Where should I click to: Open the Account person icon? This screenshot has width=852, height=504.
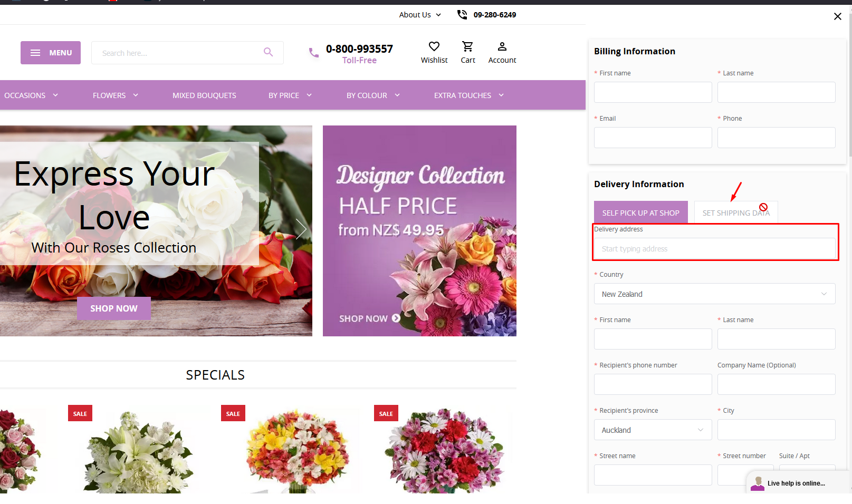502,46
